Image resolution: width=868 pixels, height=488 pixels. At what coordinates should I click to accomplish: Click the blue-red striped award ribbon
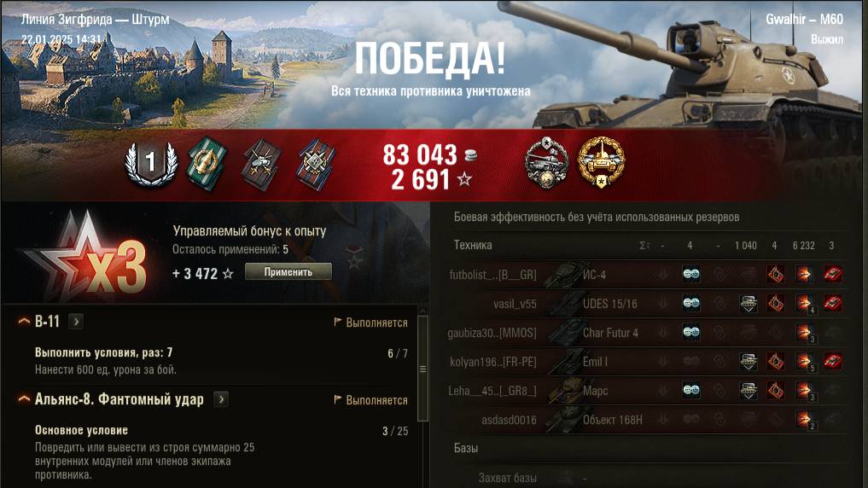tap(316, 165)
